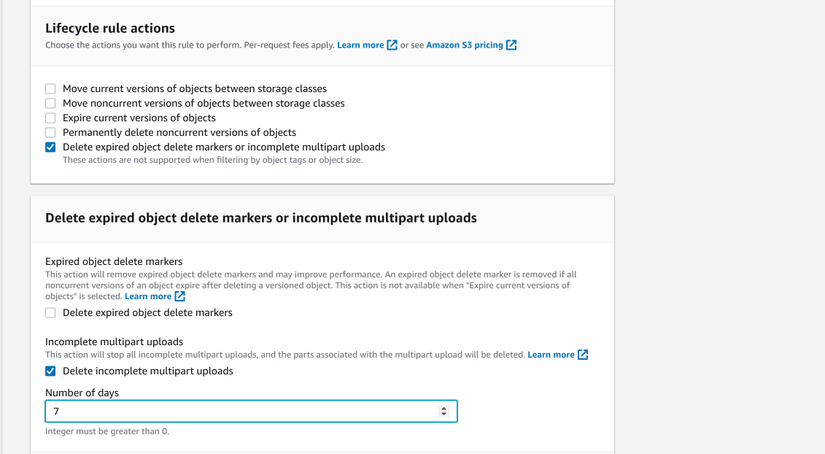Follow Learn more link for incomplete multipart uploads
Image resolution: width=825 pixels, height=454 pixels.
click(551, 354)
